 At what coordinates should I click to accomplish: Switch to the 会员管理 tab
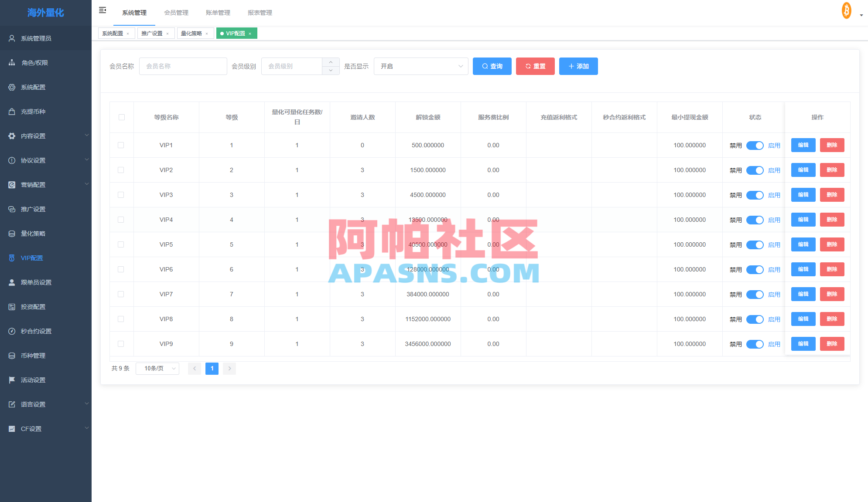pyautogui.click(x=176, y=13)
